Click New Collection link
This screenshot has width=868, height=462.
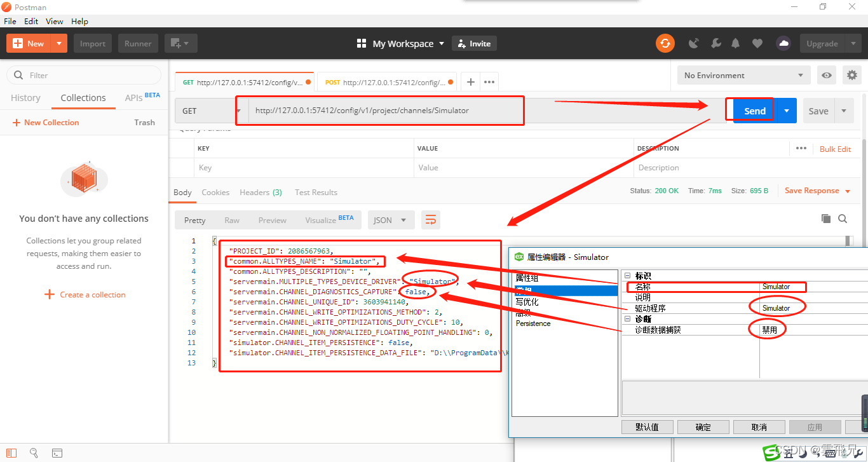[46, 123]
